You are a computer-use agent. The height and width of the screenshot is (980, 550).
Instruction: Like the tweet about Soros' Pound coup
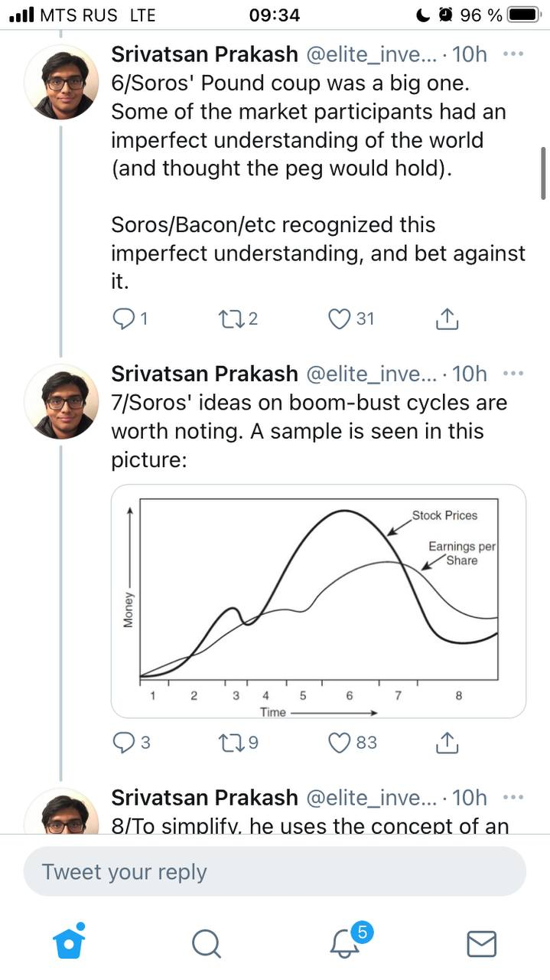click(x=337, y=318)
